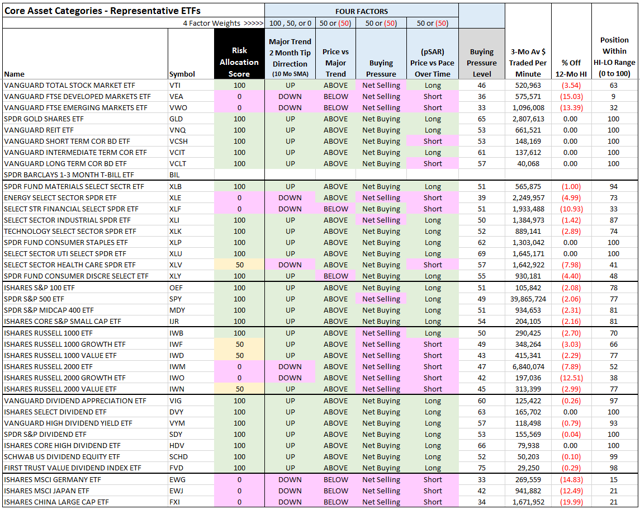Click 'Short' pSAR cell in VCSH row

[x=432, y=141]
